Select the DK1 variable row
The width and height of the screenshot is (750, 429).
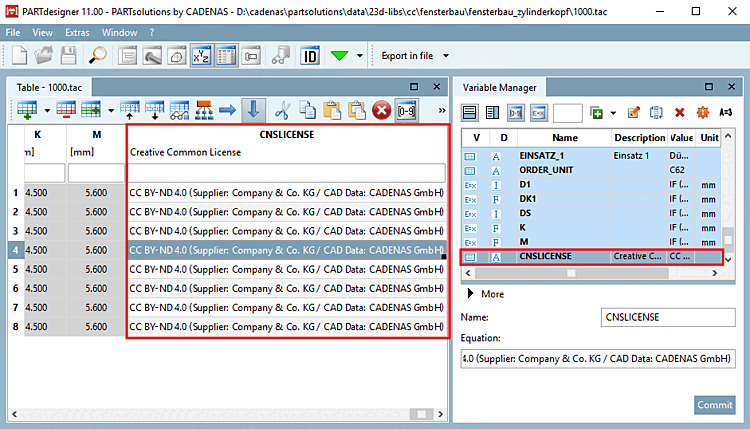click(592, 198)
